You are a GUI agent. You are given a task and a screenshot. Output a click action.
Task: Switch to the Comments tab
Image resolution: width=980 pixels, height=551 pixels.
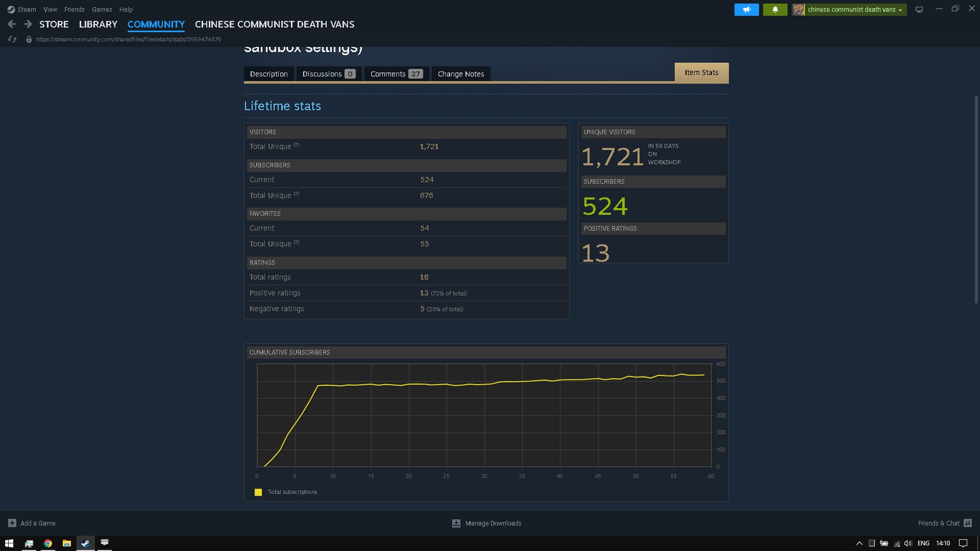coord(396,74)
